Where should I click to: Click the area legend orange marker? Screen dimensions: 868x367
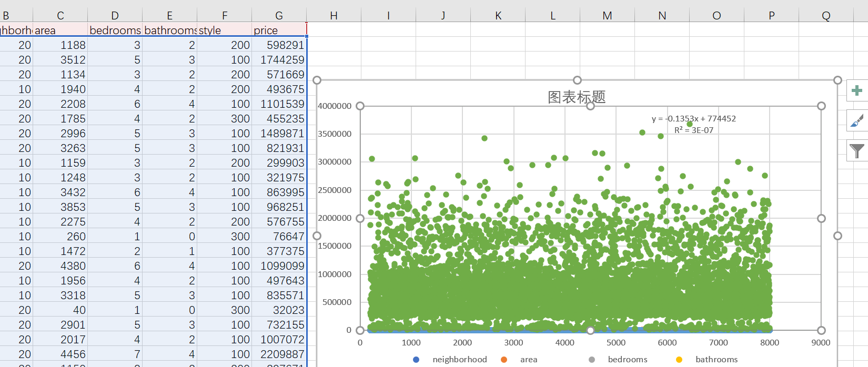click(504, 360)
